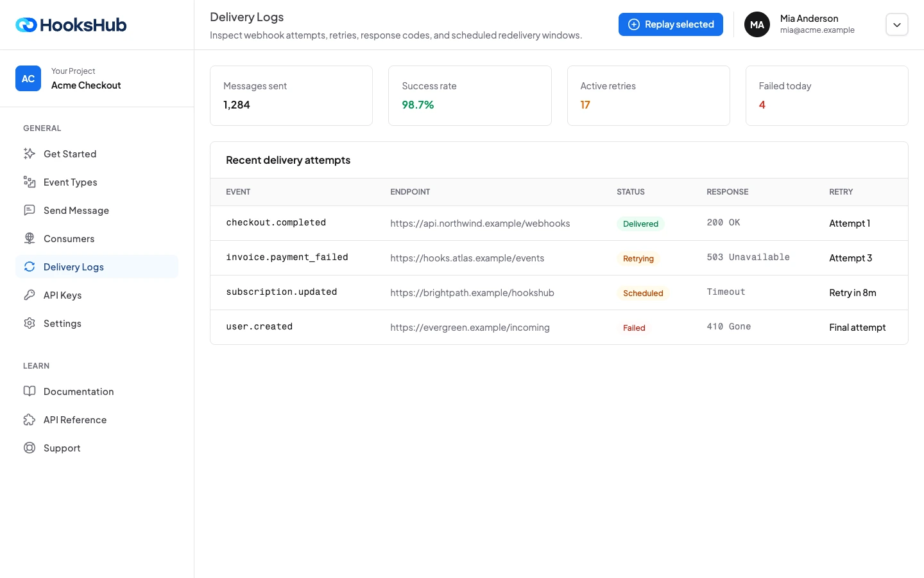This screenshot has width=924, height=578.
Task: Click Failed today count 4
Action: pos(762,105)
